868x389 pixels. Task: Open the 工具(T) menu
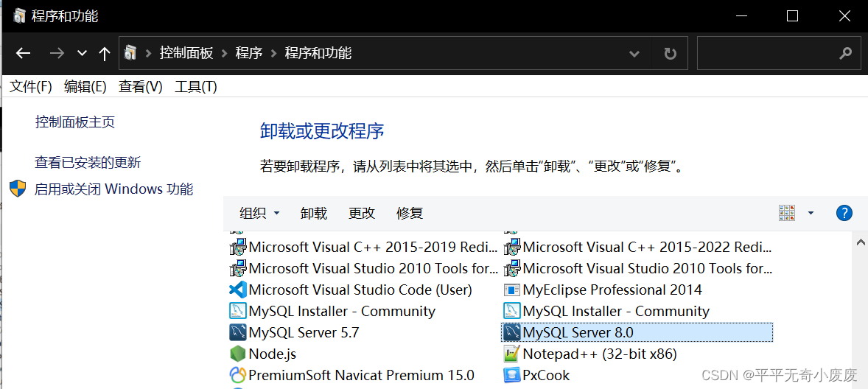[196, 86]
